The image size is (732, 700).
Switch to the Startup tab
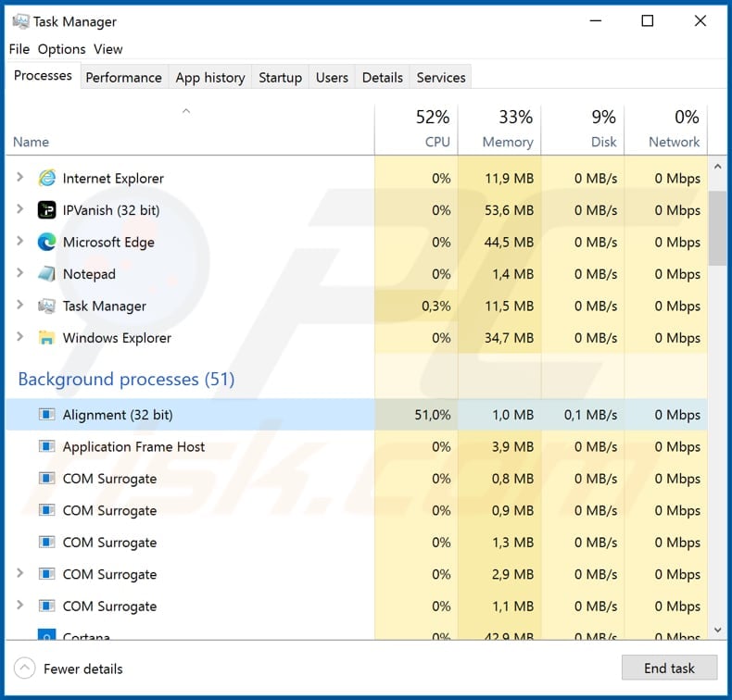(x=280, y=77)
